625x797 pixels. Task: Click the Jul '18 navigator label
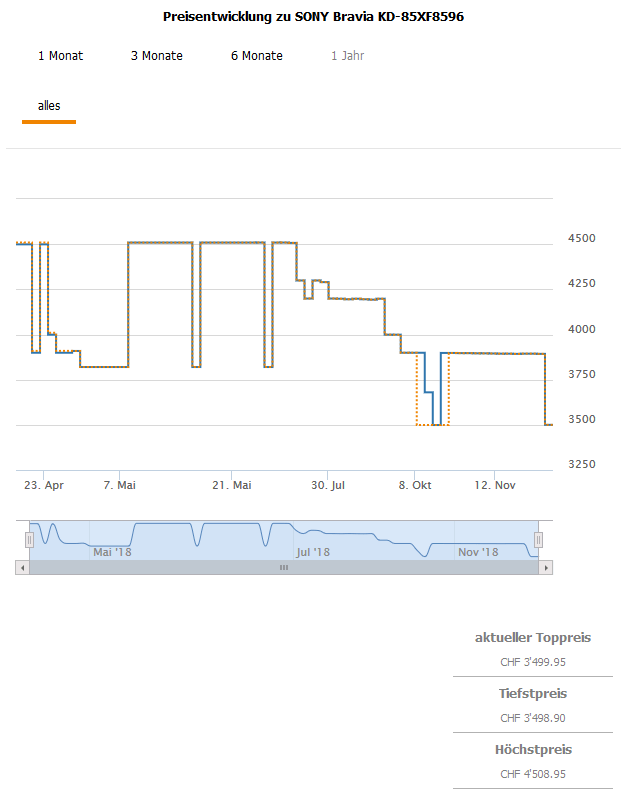tap(313, 552)
